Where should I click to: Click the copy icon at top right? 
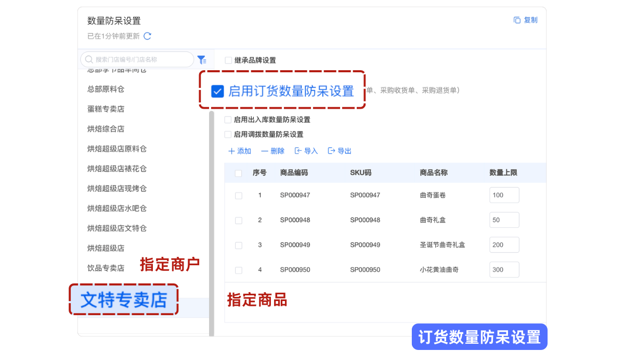[517, 20]
